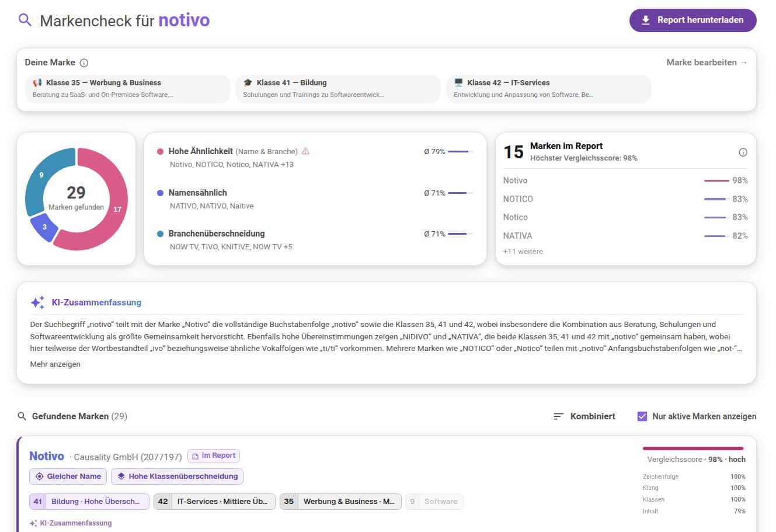
Task: Open info icon next to Deine Marke
Action: 84,63
